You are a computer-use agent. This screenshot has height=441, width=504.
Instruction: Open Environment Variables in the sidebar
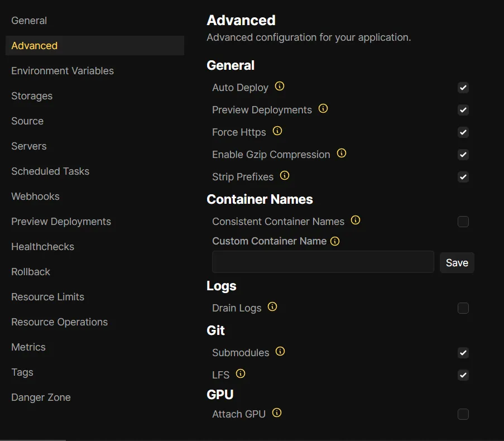click(63, 71)
